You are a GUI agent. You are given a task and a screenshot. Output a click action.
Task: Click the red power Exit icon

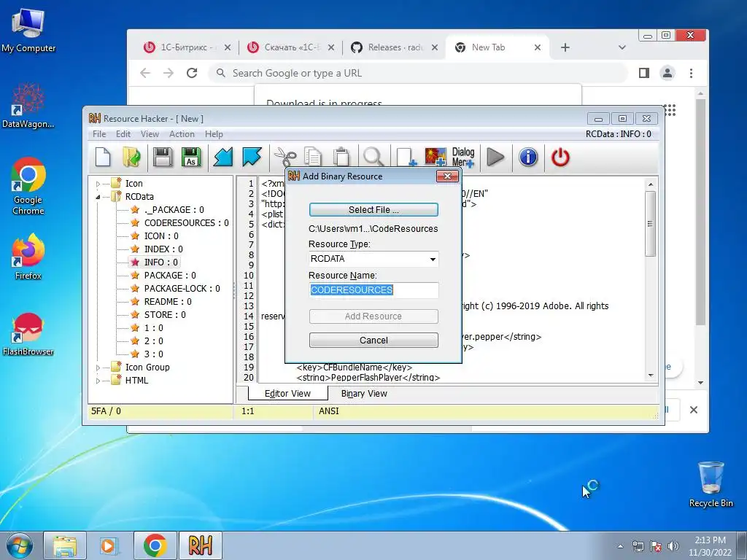560,157
